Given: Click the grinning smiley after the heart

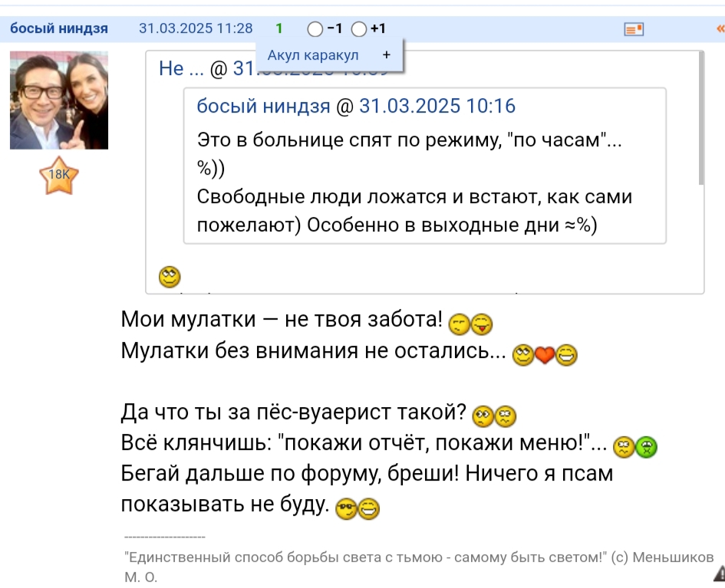Looking at the screenshot, I should pos(566,355).
